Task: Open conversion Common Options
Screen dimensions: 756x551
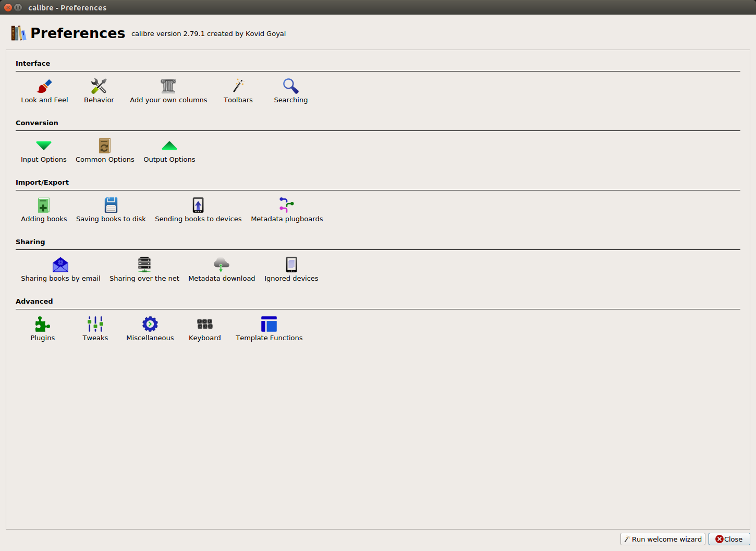Action: tap(105, 151)
